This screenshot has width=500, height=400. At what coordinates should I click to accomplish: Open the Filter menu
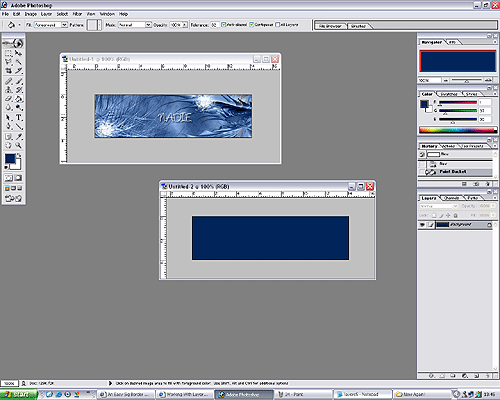tap(77, 14)
